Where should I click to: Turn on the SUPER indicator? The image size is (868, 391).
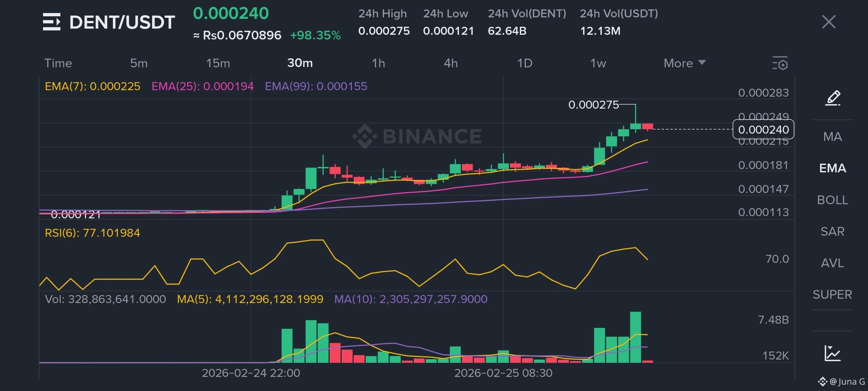point(833,294)
